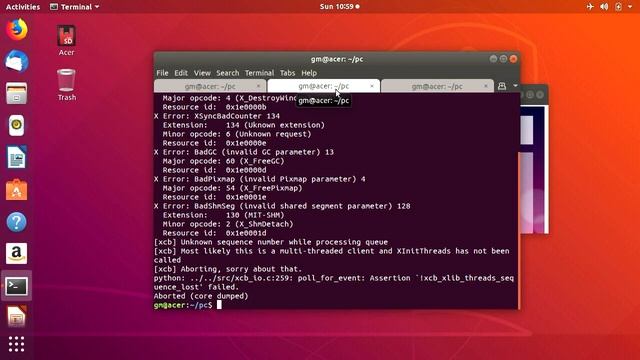Open the terminal tab list dropdown arrow
The width and height of the screenshot is (640, 360).
click(x=515, y=86)
